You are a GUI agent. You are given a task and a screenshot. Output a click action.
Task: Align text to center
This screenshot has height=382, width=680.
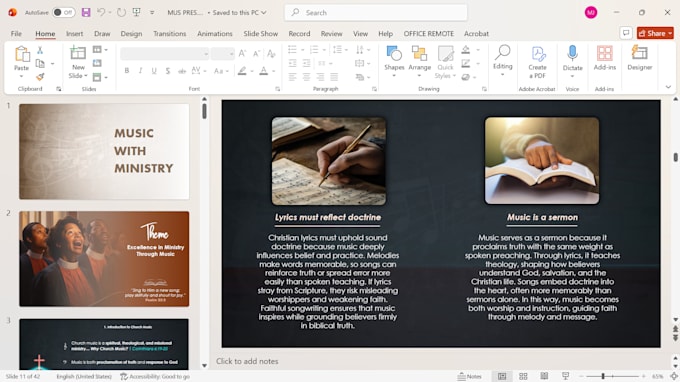pyautogui.click(x=306, y=77)
